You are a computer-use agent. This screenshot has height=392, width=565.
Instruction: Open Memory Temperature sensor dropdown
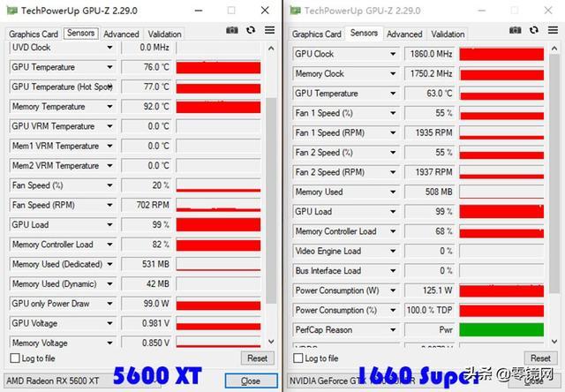pyautogui.click(x=109, y=107)
